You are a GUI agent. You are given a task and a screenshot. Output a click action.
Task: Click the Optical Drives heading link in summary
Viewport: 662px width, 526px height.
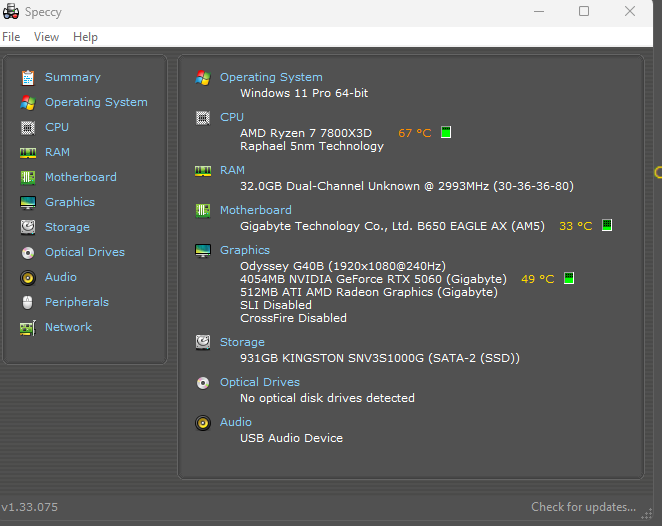pyautogui.click(x=260, y=382)
